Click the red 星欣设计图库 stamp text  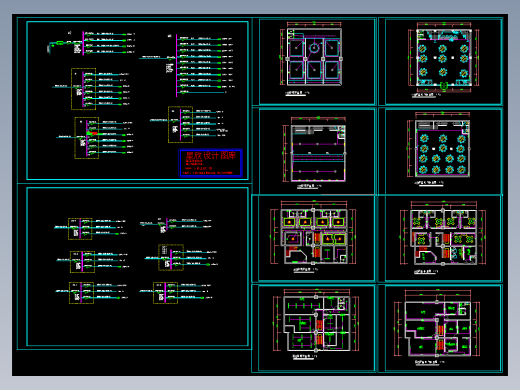coord(211,155)
